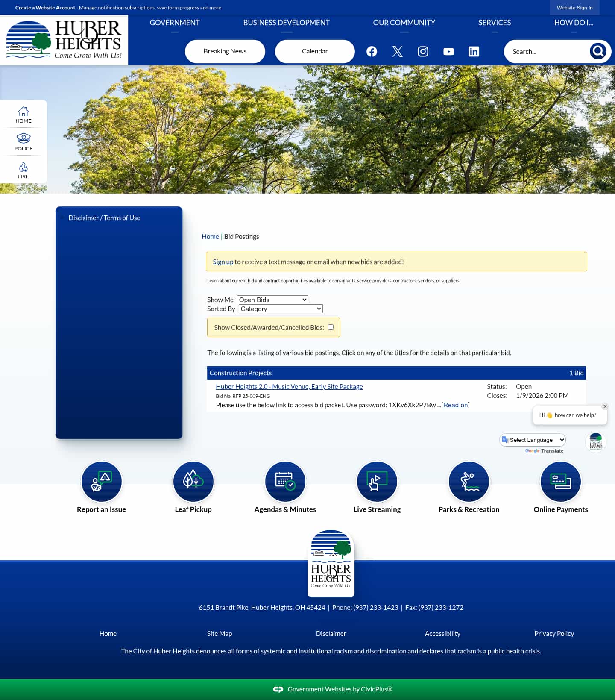The image size is (615, 700).
Task: Click the Read on link
Action: tap(455, 405)
